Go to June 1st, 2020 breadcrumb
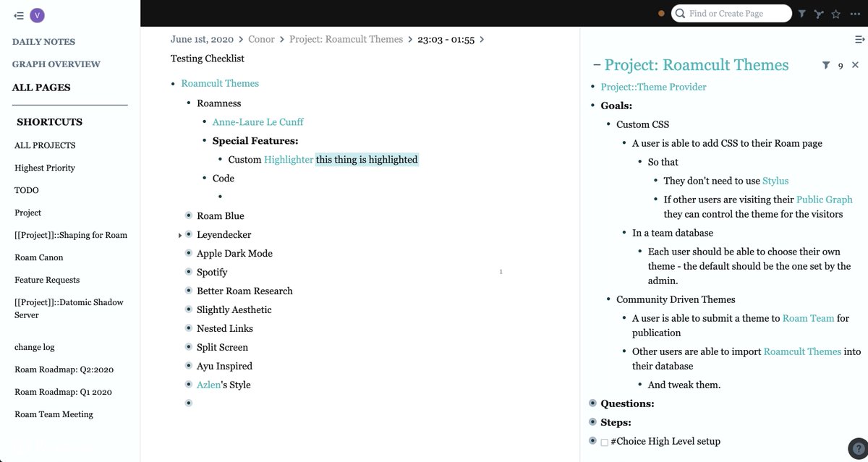Screen dimensions: 868x462 pyautogui.click(x=203, y=39)
